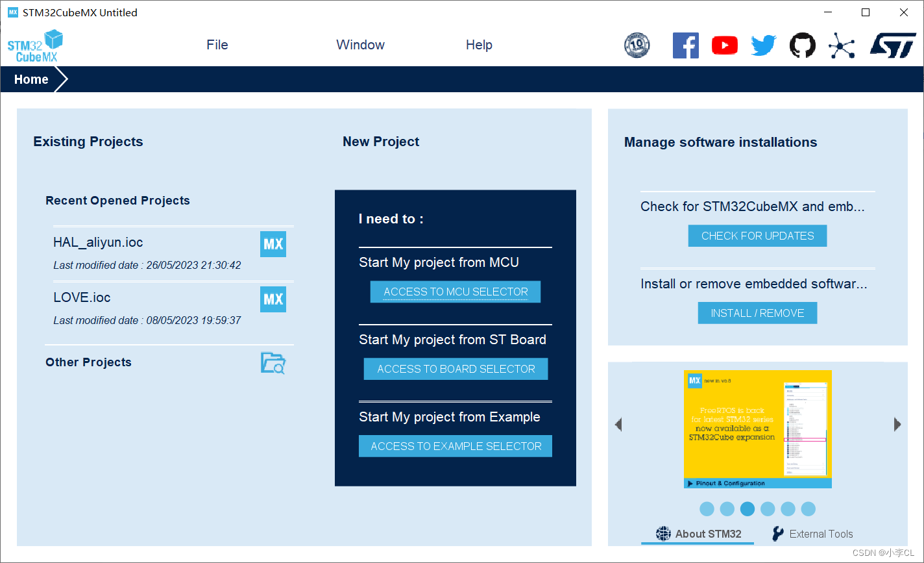This screenshot has width=924, height=563.
Task: Select the sixth carousel dot
Action: [x=808, y=509]
